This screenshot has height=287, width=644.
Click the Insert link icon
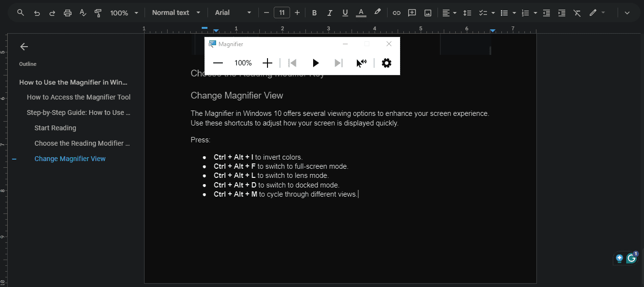(396, 13)
